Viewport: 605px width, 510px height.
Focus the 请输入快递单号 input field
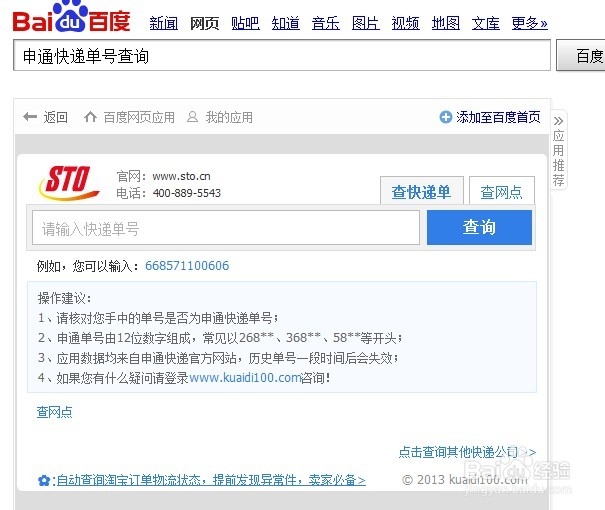226,228
